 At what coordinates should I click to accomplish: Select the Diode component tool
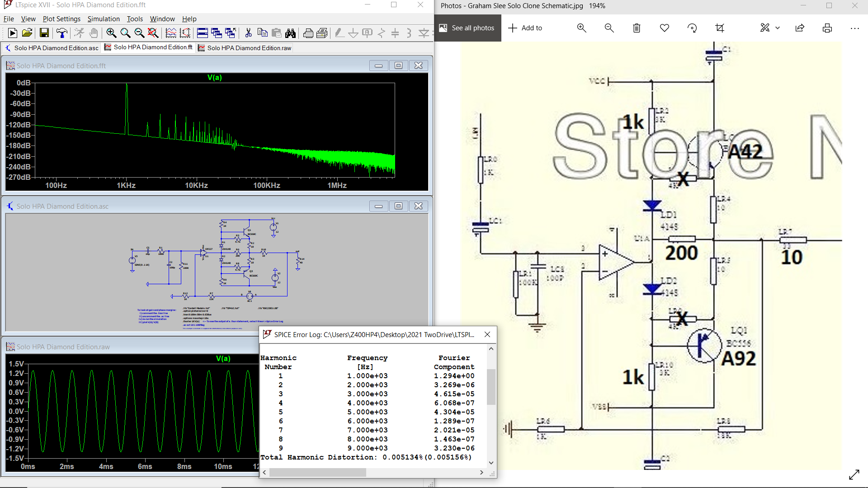click(x=424, y=33)
